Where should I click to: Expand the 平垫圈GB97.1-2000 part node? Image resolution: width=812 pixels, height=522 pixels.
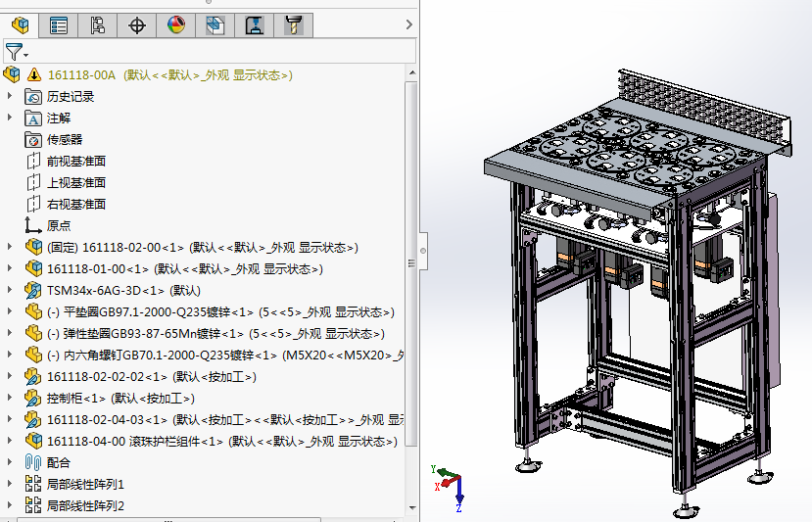(10, 311)
